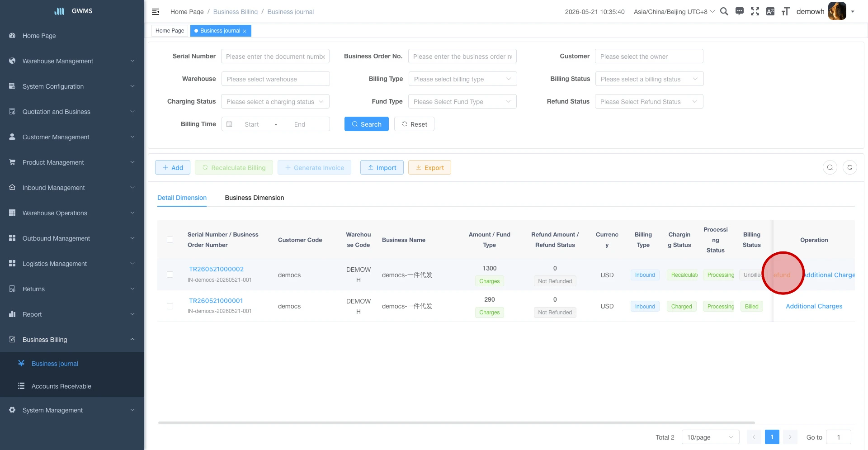Screen dimensions: 868x450
Task: Click the Warehouse select field
Action: click(276, 79)
